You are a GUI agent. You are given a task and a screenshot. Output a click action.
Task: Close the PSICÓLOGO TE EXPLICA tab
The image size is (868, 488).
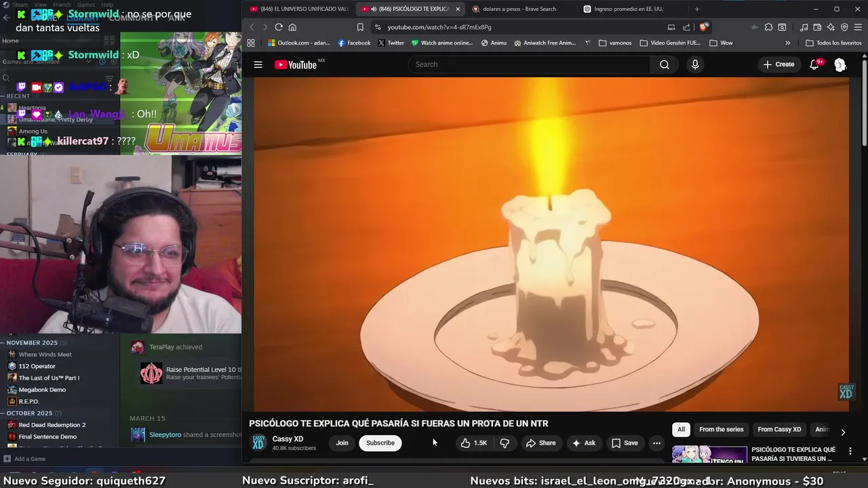(458, 9)
